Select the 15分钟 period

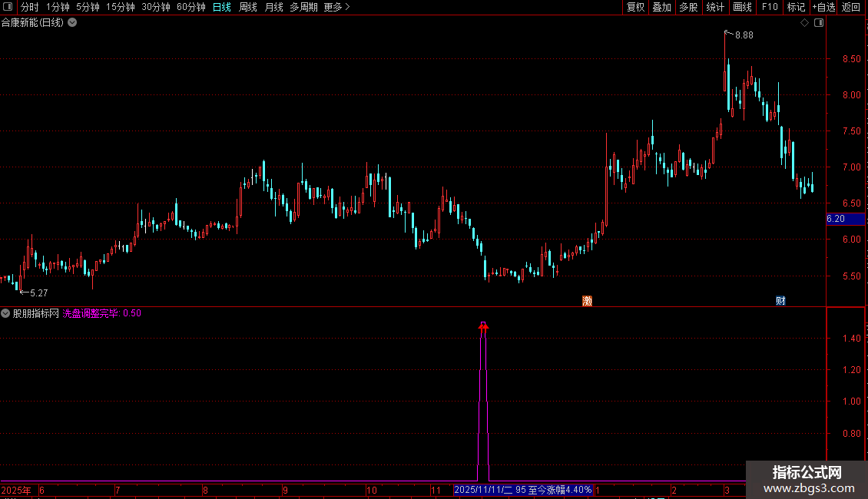pyautogui.click(x=120, y=7)
